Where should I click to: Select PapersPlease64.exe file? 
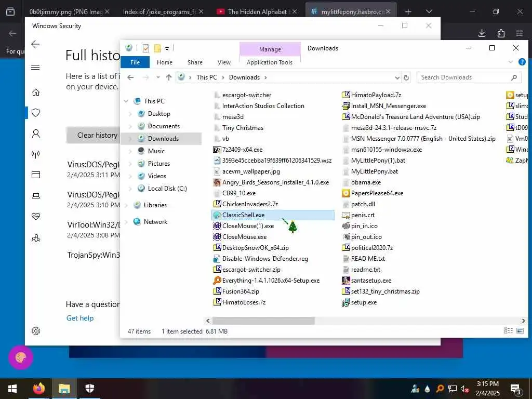click(x=373, y=193)
